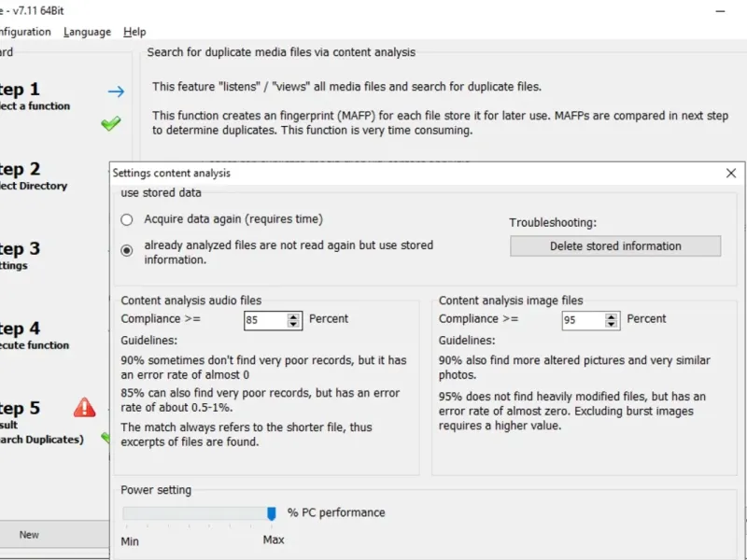Click the red warning triangle at Step 5
Viewport: 747px width, 560px height.
click(85, 407)
